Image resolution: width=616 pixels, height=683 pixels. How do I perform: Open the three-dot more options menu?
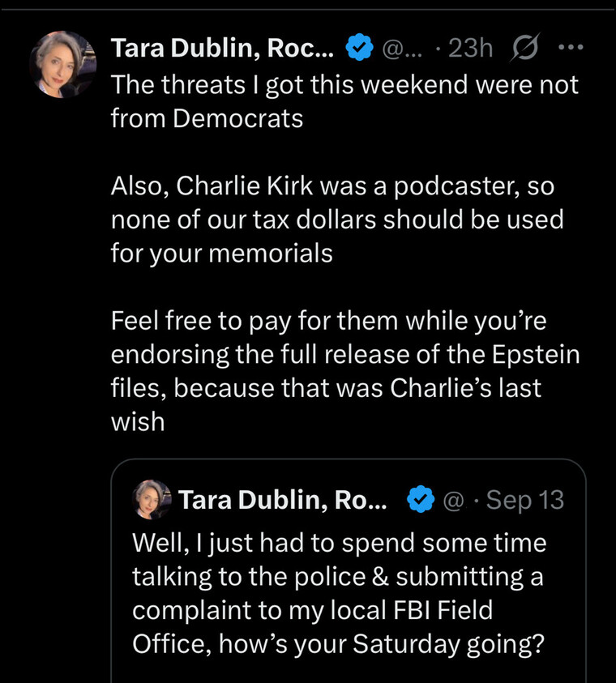click(571, 49)
